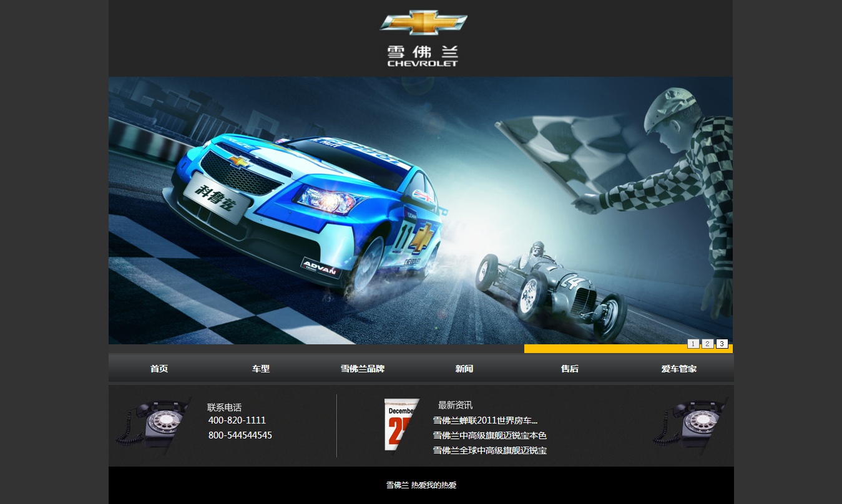Click phone number 800-544544545

[240, 435]
